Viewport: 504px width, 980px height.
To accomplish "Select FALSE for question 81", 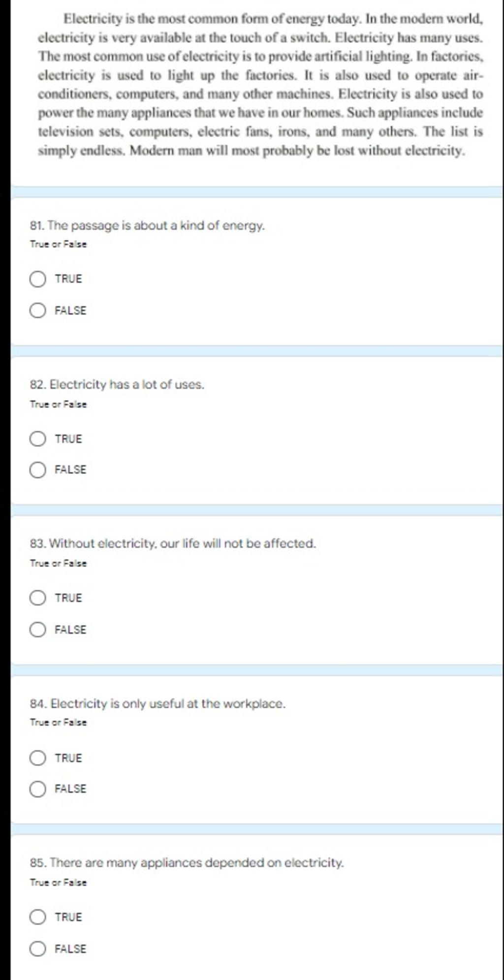I will coord(37,311).
